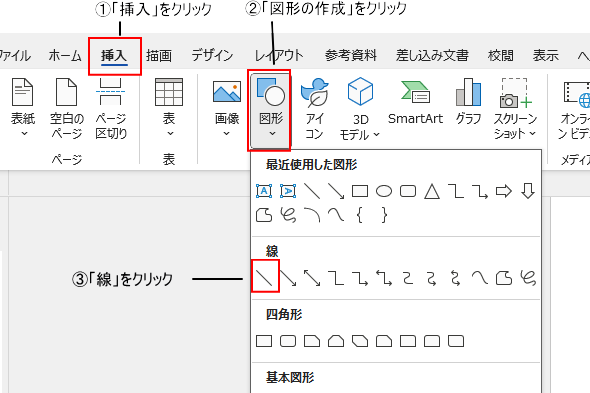Viewport: 590px width, 393px height.
Task: Select the plain rectangle in 四角形 section
Action: 264,341
